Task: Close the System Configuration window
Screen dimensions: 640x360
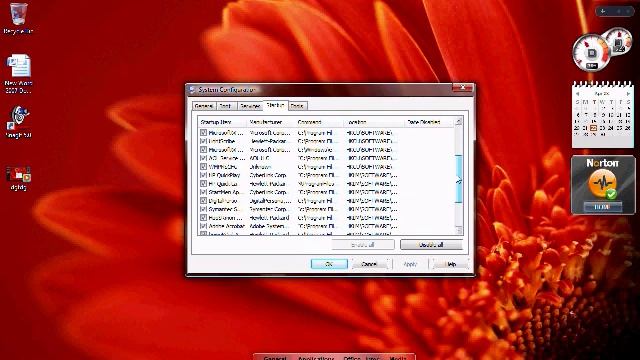Action: (463, 88)
